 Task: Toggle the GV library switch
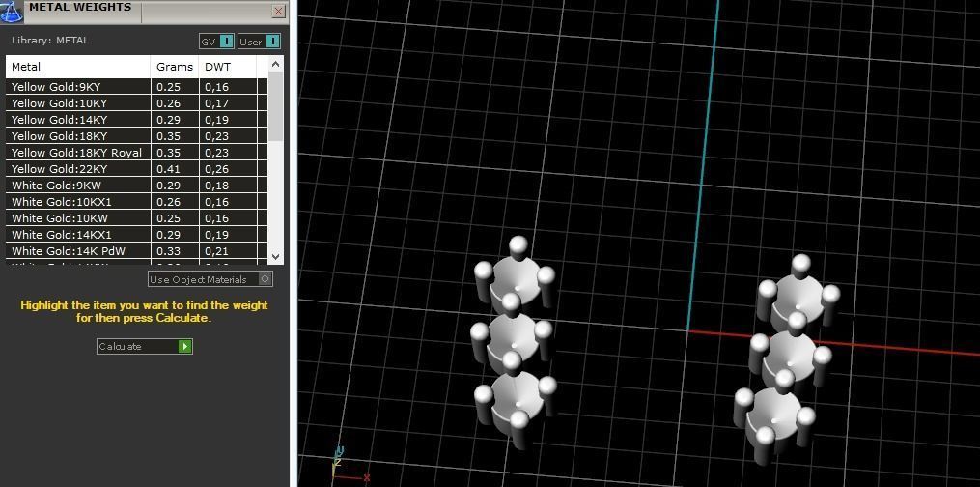click(217, 42)
